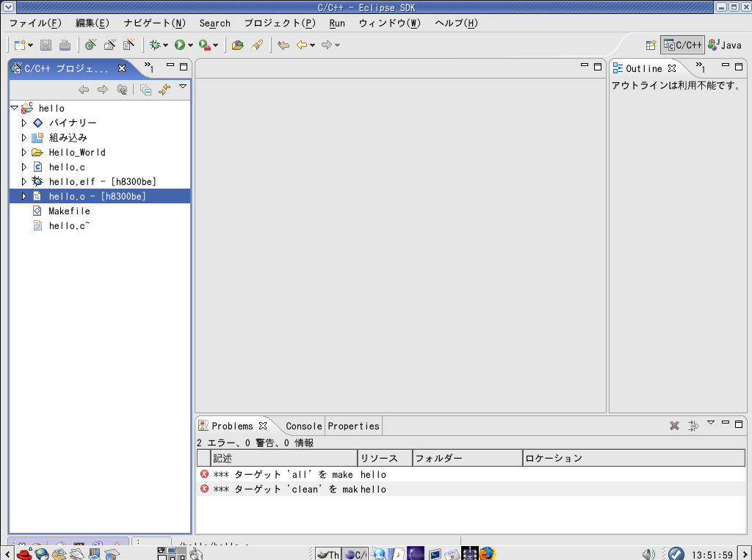This screenshot has width=752, height=560.
Task: Open dropdown arrow next to External Tools
Action: coord(215,46)
